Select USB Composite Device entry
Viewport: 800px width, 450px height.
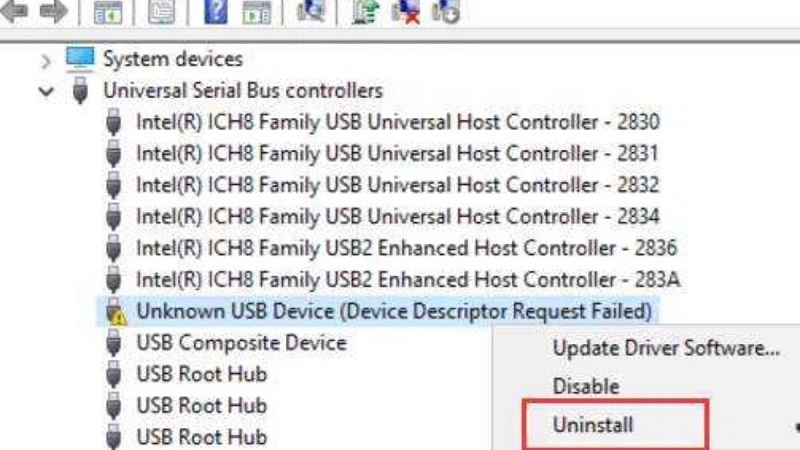[x=241, y=343]
